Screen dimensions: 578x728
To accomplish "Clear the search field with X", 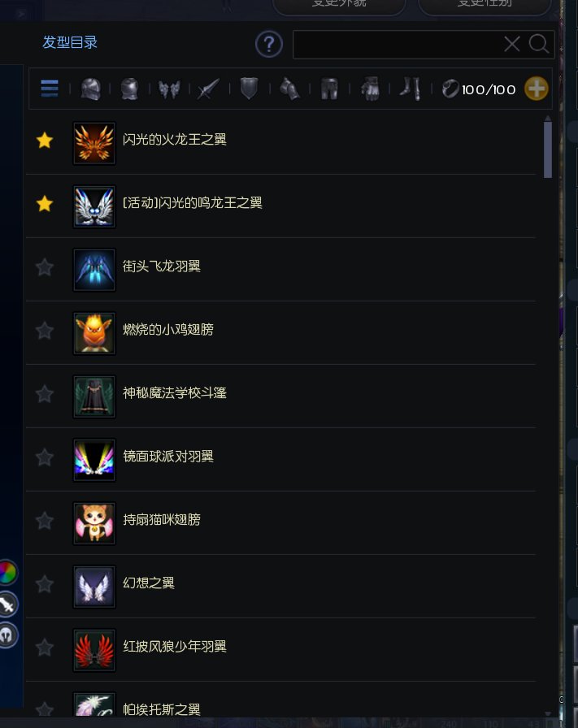I will [x=512, y=45].
